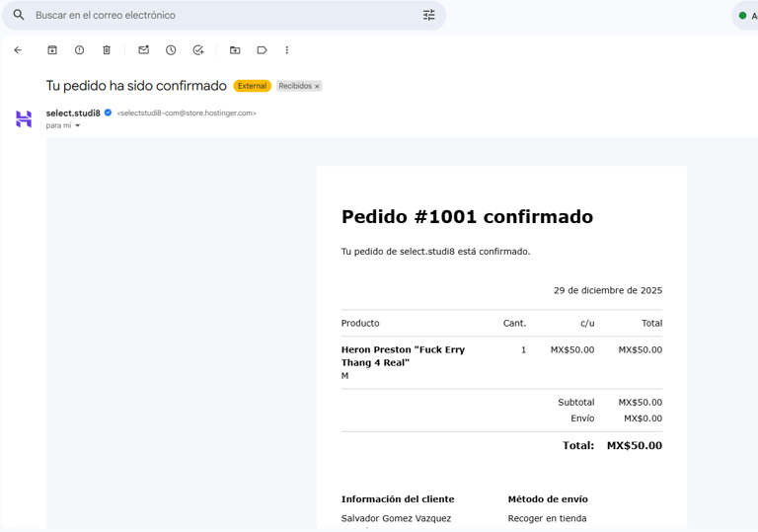Click the Subtotal amount MX$50.00
The height and width of the screenshot is (532, 758).
coord(640,402)
